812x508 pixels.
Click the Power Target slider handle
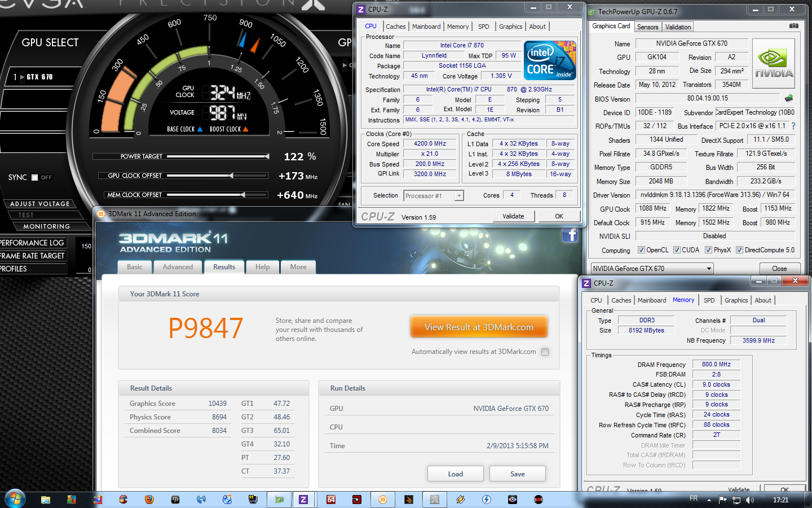coord(267,156)
